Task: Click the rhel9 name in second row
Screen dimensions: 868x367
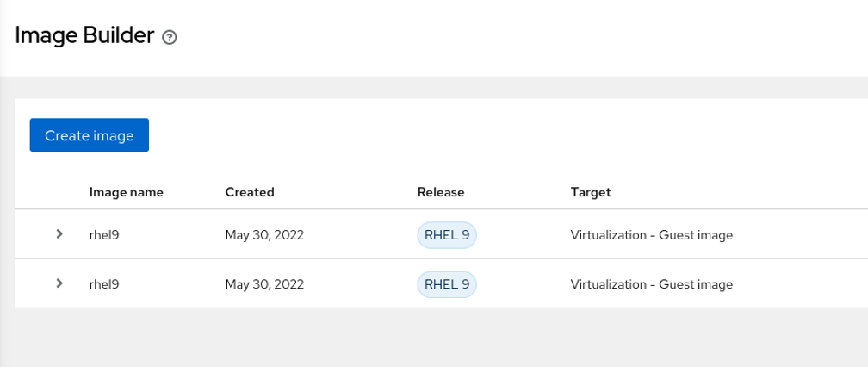Action: click(104, 284)
